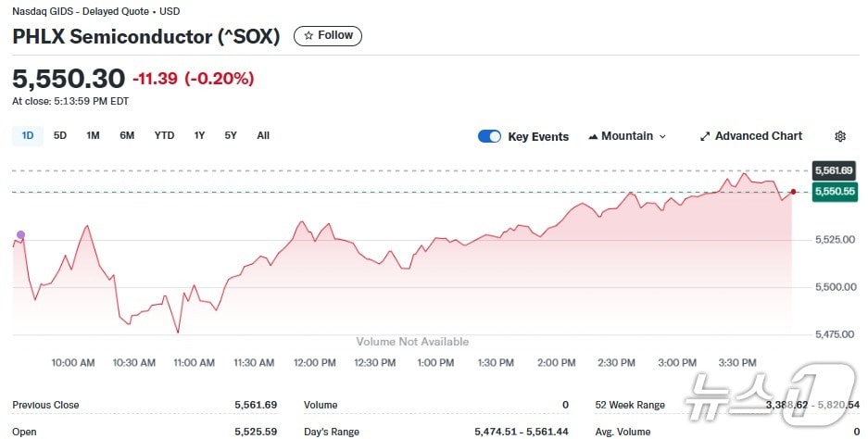Show the 6M chart range
868x439 pixels.
tap(127, 135)
